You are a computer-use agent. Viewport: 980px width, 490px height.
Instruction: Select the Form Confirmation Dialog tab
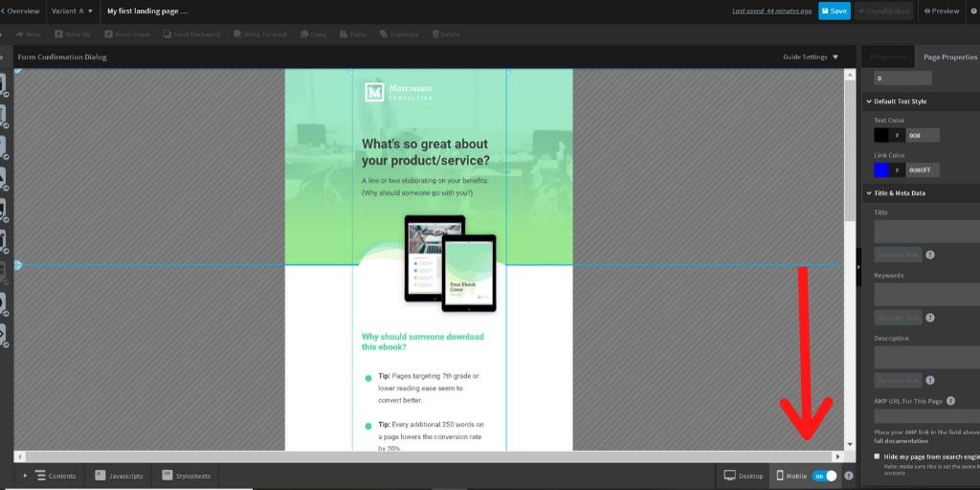[x=62, y=56]
